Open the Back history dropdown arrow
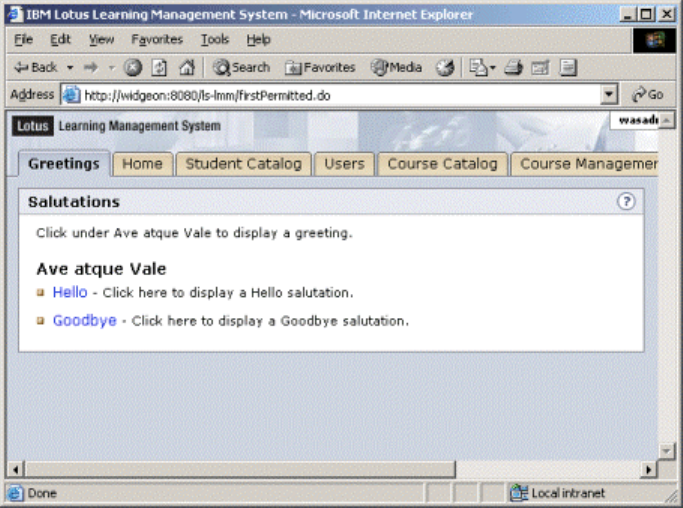The image size is (683, 508). coord(70,68)
